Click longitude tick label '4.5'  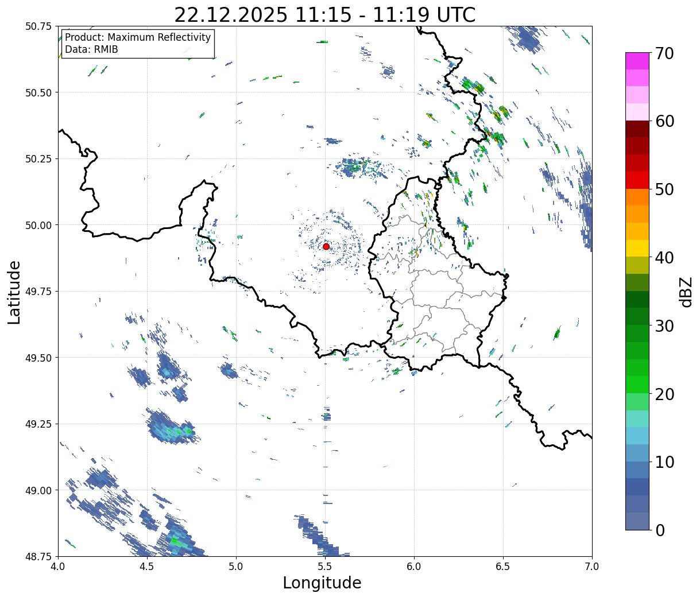point(147,567)
